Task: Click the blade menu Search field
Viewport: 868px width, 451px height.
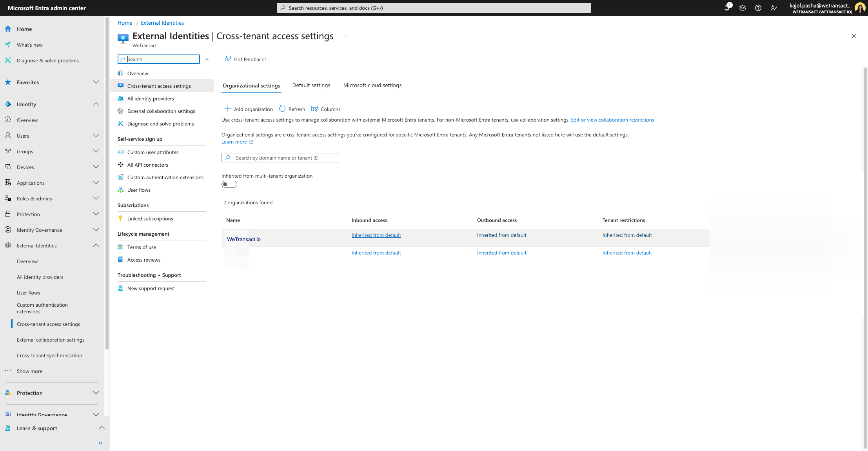Action: 158,59
